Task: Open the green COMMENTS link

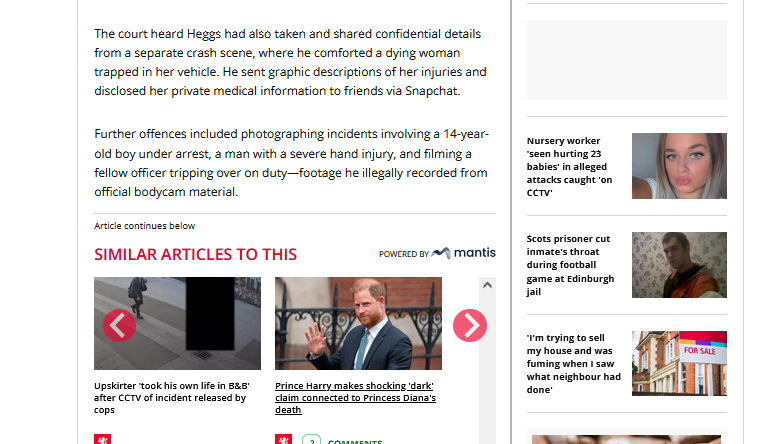Action: click(x=355, y=442)
